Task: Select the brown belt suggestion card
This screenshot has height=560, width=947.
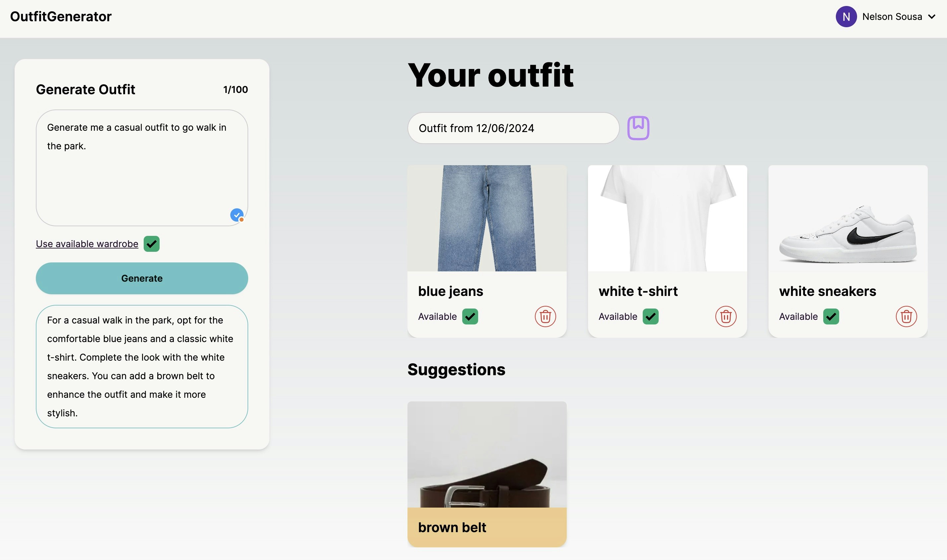Action: pos(487,474)
